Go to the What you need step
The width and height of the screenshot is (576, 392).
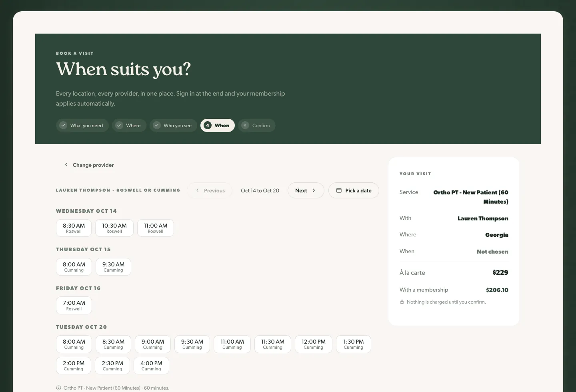(82, 125)
